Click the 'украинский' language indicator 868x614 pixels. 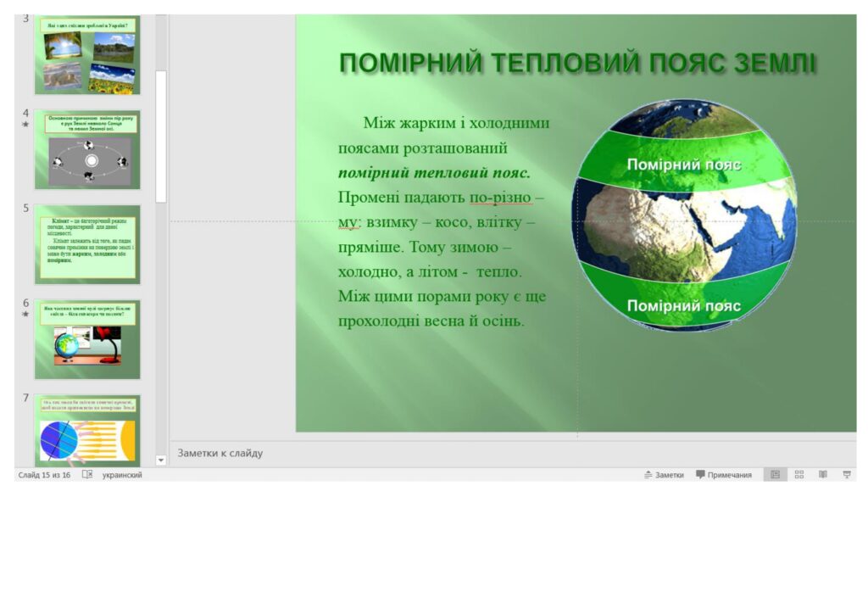(x=122, y=475)
